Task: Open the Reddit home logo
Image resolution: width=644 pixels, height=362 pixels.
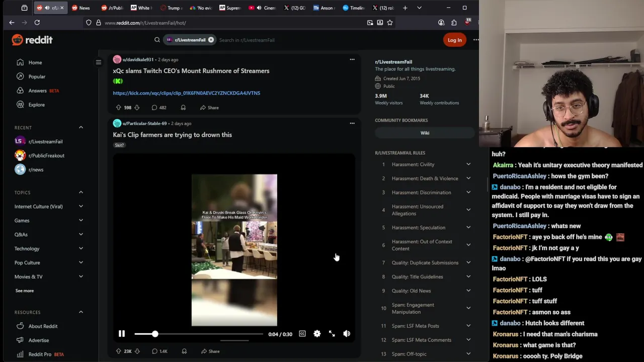Action: pyautogui.click(x=32, y=40)
